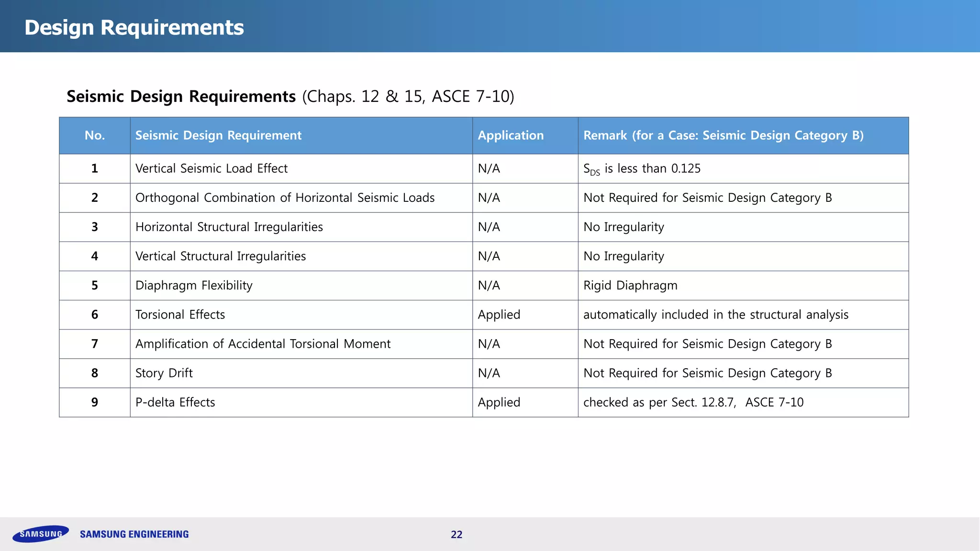Click the Story Drift cell

pyautogui.click(x=164, y=373)
